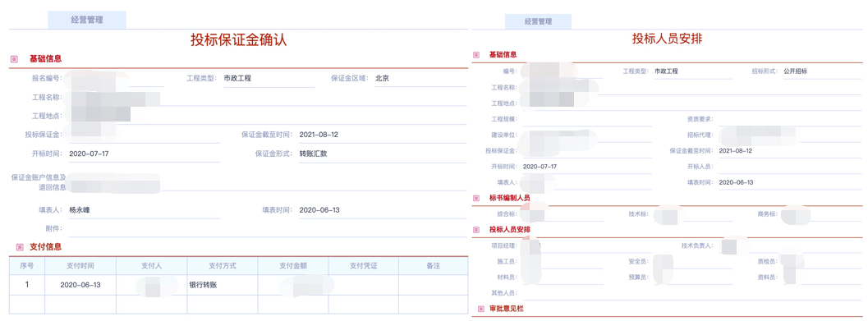
Task: Click 商务标 field in 标书编制人员 section
Action: (821, 213)
